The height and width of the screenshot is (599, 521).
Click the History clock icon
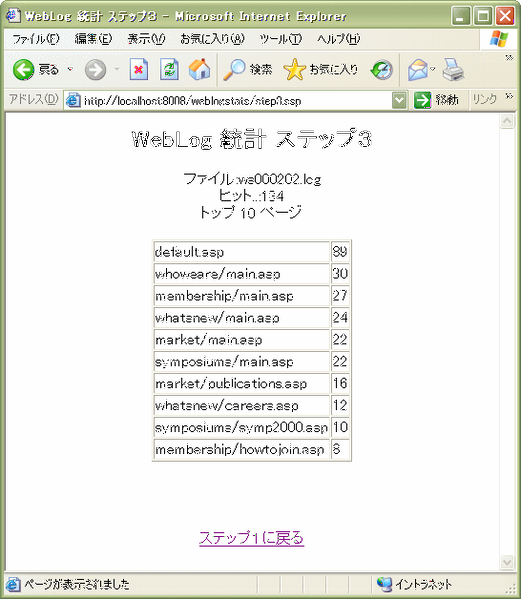click(x=382, y=70)
